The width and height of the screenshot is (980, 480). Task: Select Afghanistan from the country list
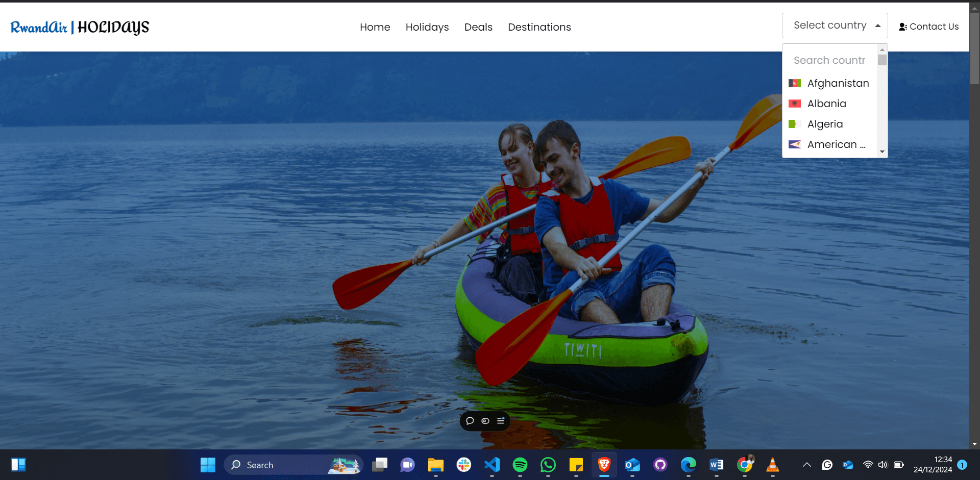pyautogui.click(x=837, y=83)
